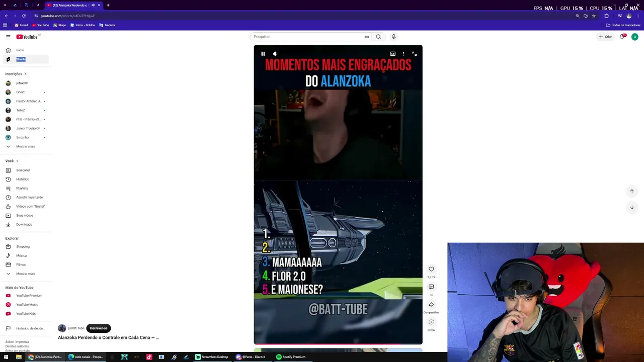This screenshot has height=362, width=644.
Task: Remix this Short
Action: [431, 322]
